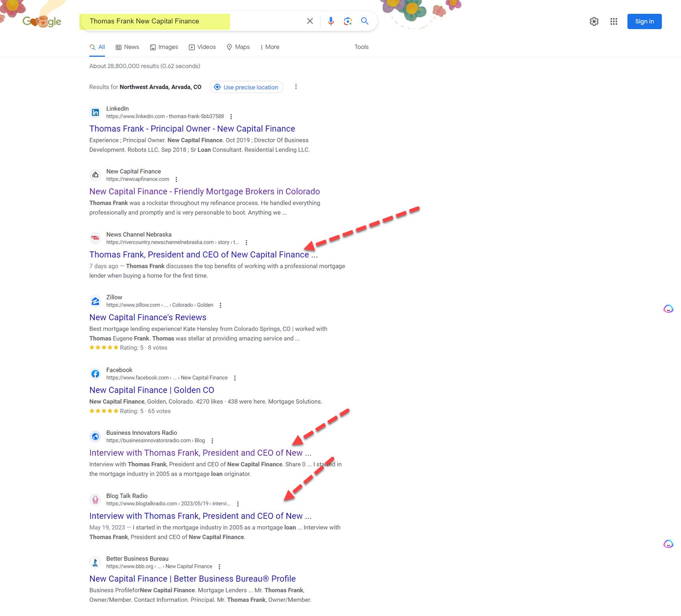Click the Business Innovators Radio globe favicon
This screenshot has height=616, width=681.
pyautogui.click(x=95, y=436)
